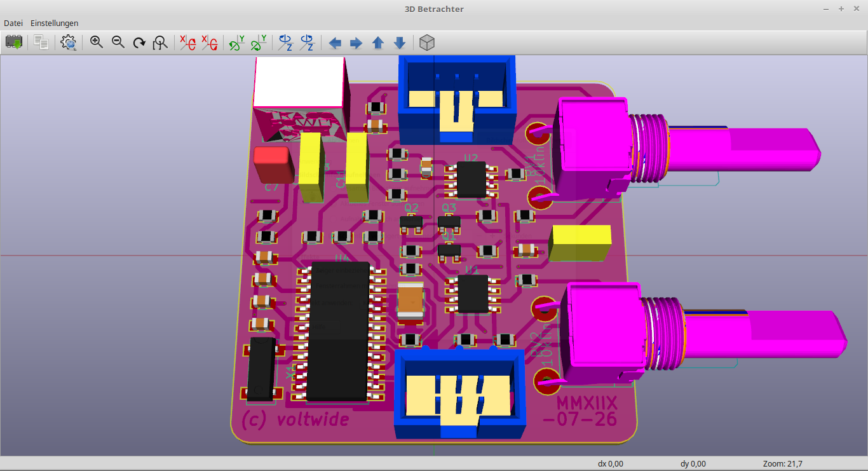Click the second red X-axis rotation icon
This screenshot has height=471, width=868.
[209, 43]
